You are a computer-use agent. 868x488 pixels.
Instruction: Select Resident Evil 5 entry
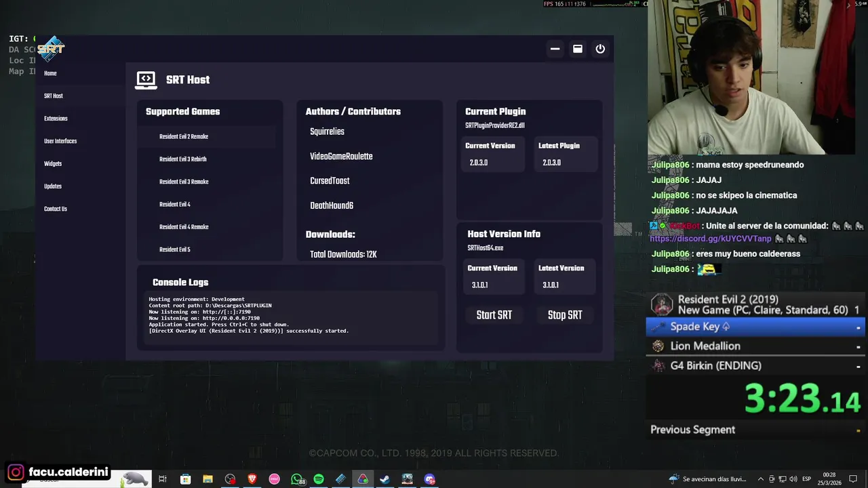(175, 249)
